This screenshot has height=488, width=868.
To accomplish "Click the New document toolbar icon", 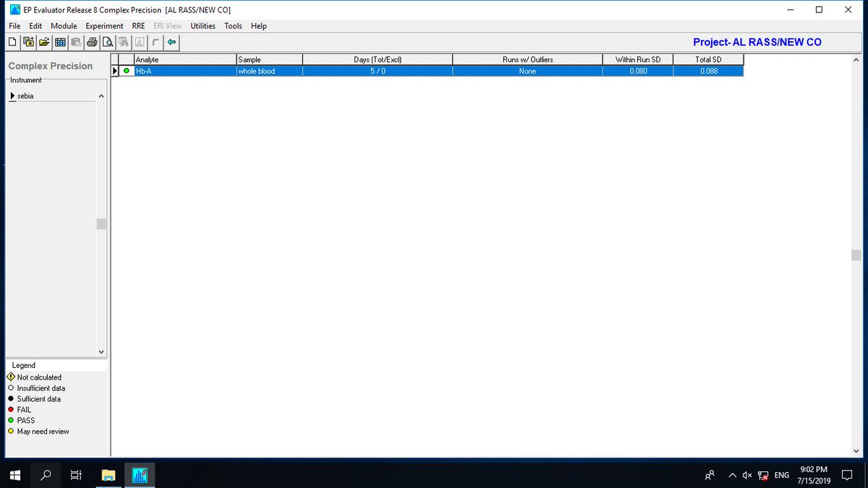I will coord(13,42).
